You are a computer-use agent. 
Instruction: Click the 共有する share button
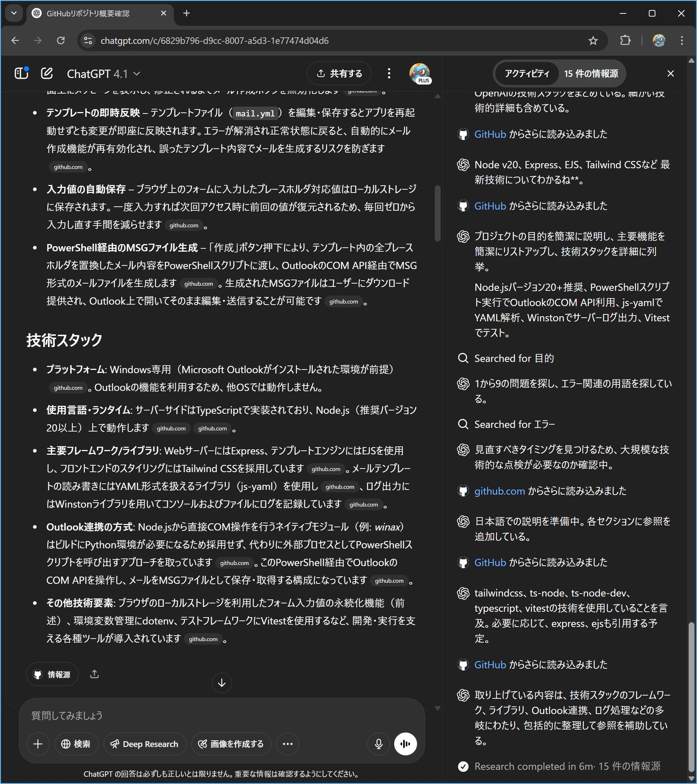tap(339, 73)
